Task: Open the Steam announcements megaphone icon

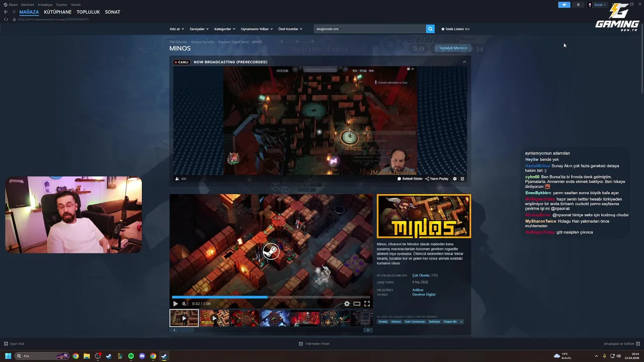Action: coord(564,5)
